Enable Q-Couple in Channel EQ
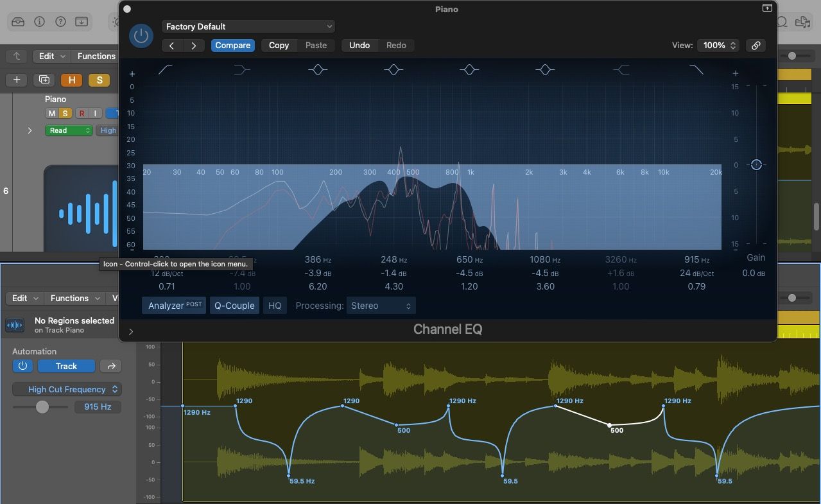Image resolution: width=821 pixels, height=504 pixels. coord(234,305)
